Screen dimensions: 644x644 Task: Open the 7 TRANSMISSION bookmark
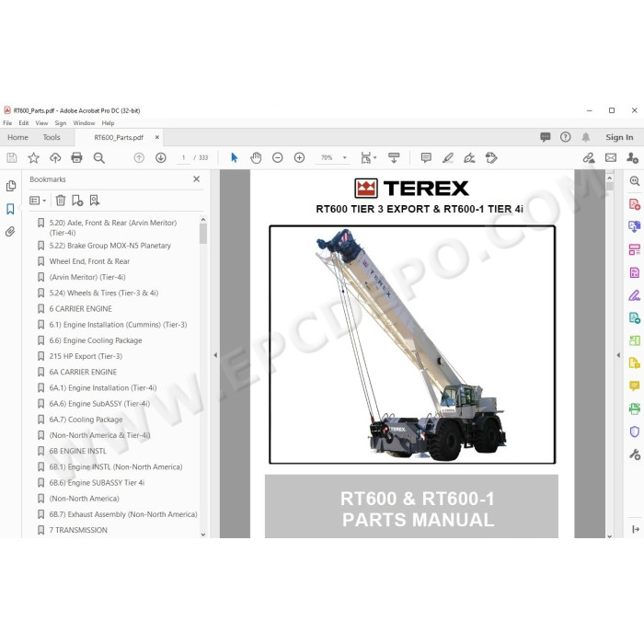click(x=78, y=530)
